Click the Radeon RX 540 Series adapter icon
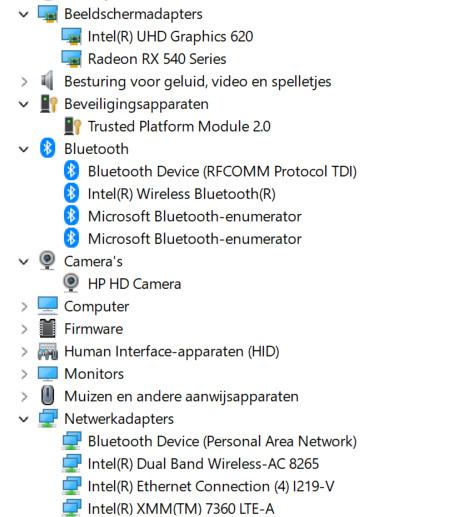Screen dimensions: 452x517 [x=71, y=59]
